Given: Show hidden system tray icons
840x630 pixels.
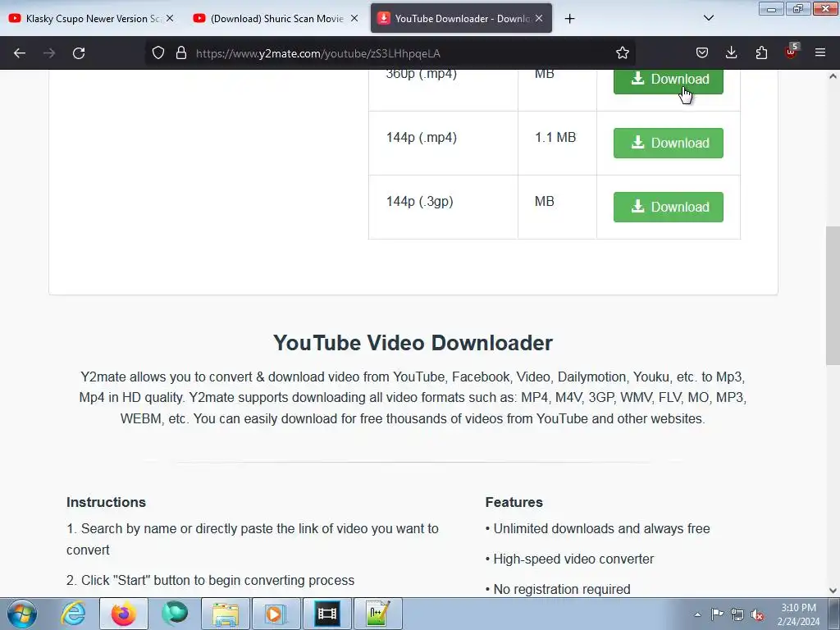Looking at the screenshot, I should click(697, 614).
